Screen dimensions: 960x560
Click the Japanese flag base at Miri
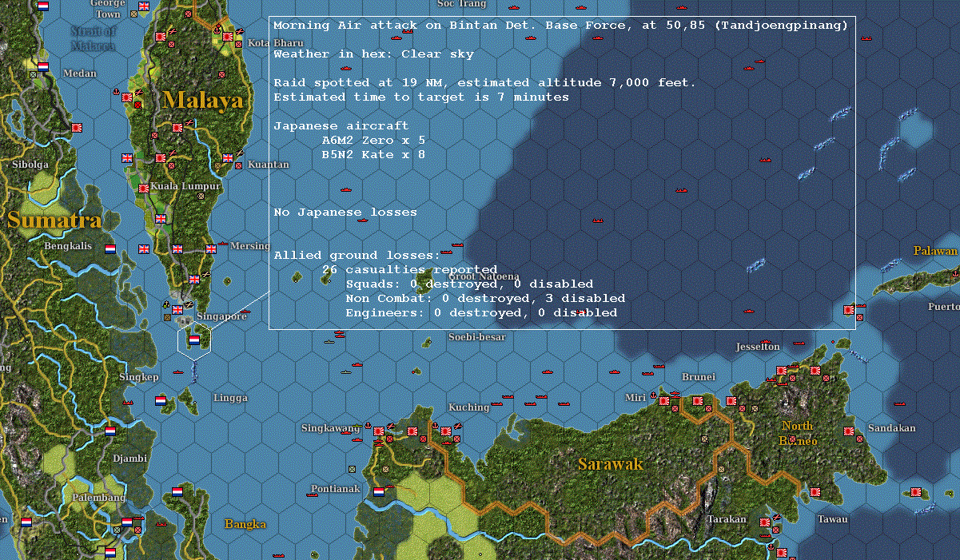[x=663, y=400]
